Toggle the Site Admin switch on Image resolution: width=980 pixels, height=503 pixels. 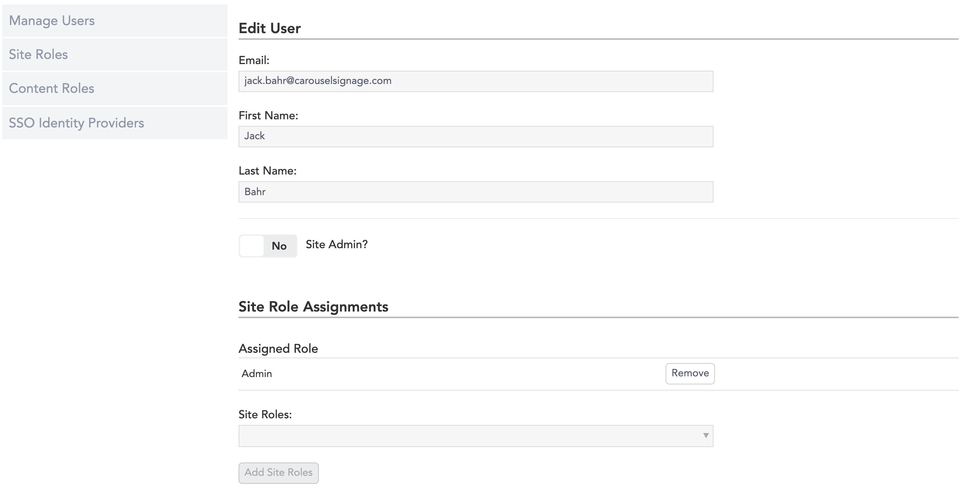[268, 246]
